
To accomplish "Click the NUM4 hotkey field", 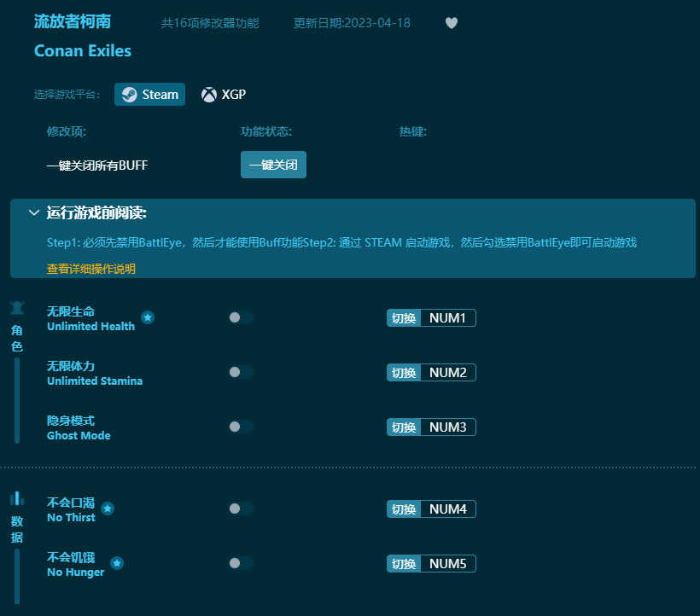I will [x=448, y=509].
